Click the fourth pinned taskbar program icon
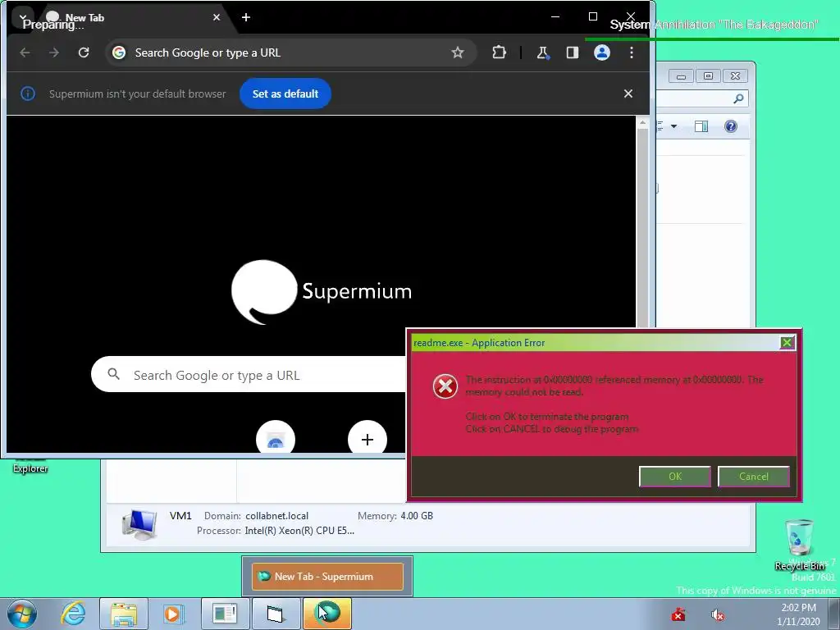 click(225, 614)
